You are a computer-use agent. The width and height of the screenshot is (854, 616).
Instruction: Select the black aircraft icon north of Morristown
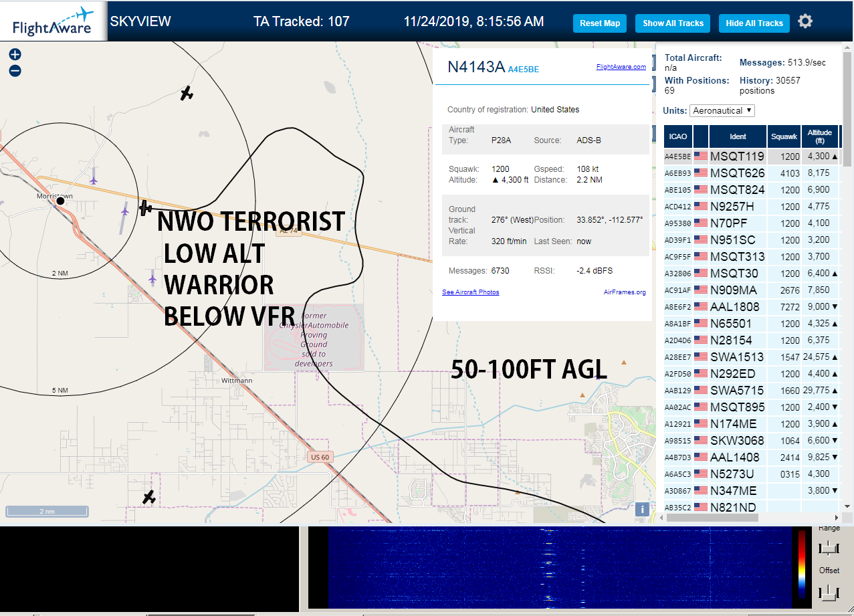pos(187,94)
